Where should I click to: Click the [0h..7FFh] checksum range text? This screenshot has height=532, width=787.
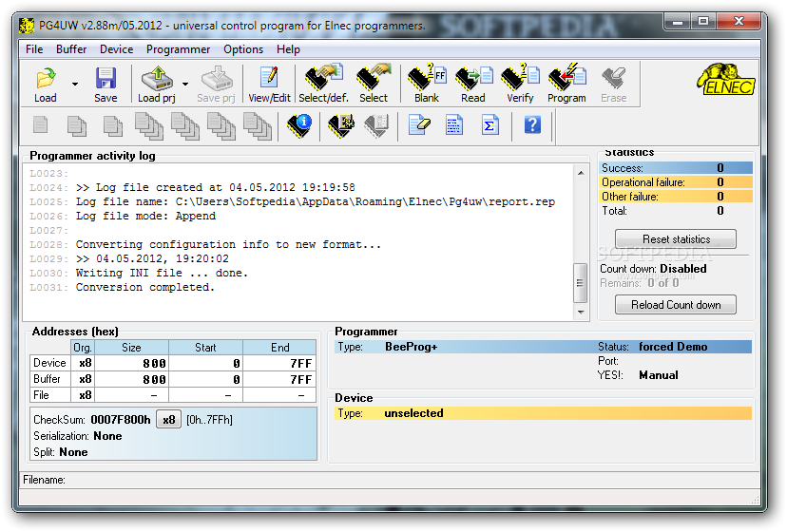pos(209,420)
